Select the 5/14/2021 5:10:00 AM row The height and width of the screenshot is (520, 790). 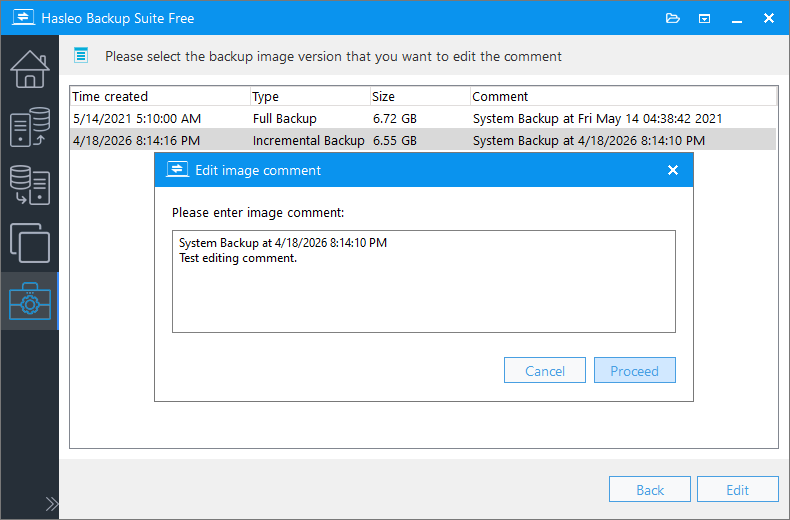[423, 118]
